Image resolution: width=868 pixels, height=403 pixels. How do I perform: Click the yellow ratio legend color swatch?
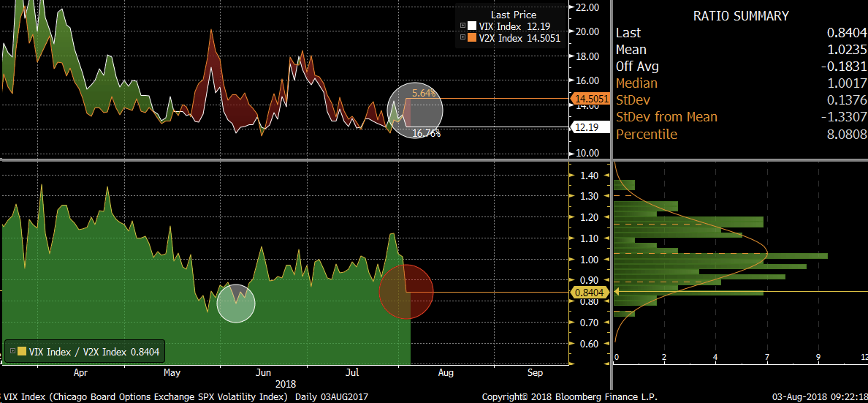click(x=22, y=351)
